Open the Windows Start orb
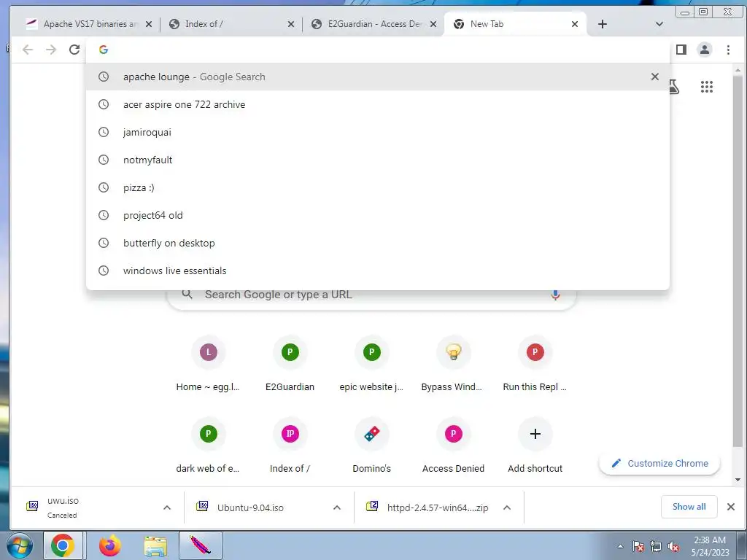The image size is (747, 560). click(20, 545)
